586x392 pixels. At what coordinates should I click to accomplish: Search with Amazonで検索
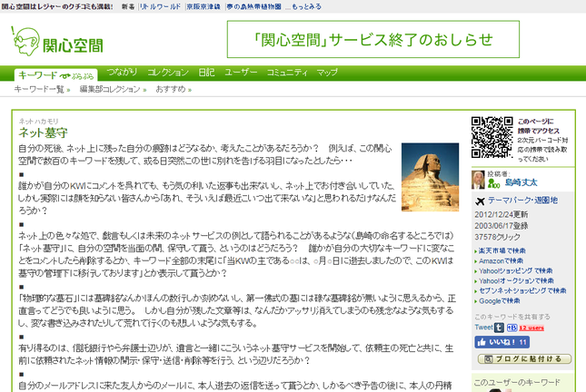[502, 260]
